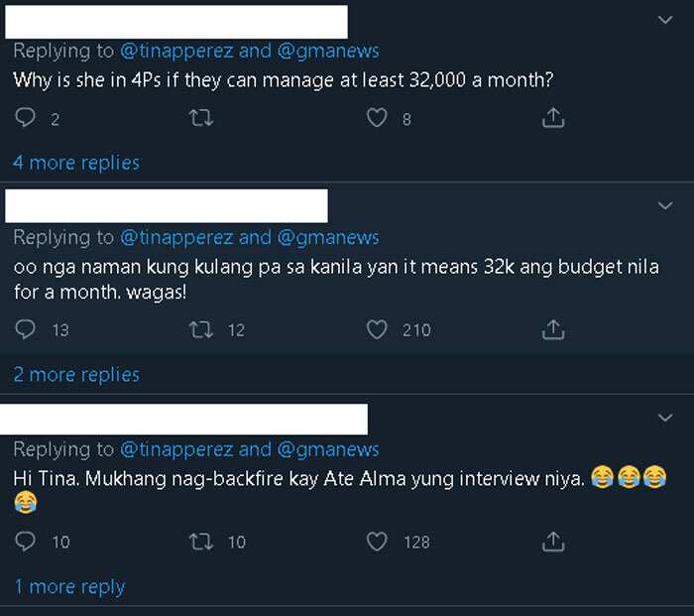Share the "Why is she in 4Ps" tweet
The image size is (694, 616).
[x=553, y=118]
